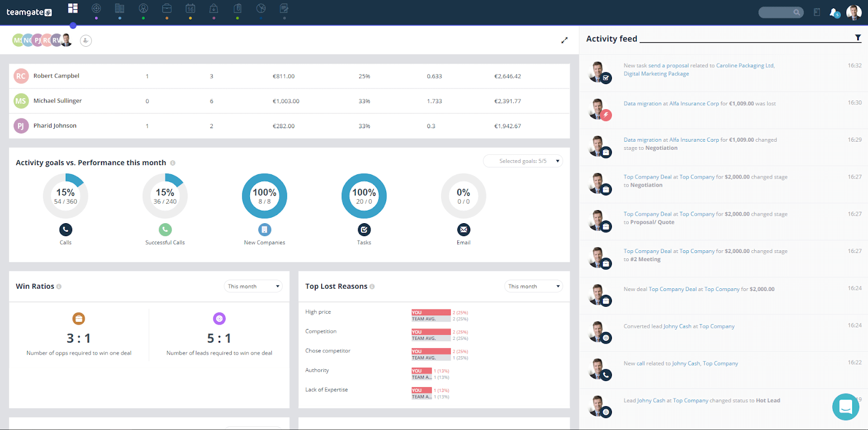Expand Win Ratios This month dropdown

point(253,287)
